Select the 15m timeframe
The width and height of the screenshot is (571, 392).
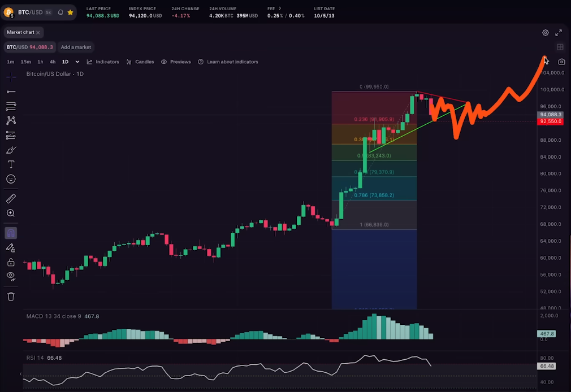[25, 62]
